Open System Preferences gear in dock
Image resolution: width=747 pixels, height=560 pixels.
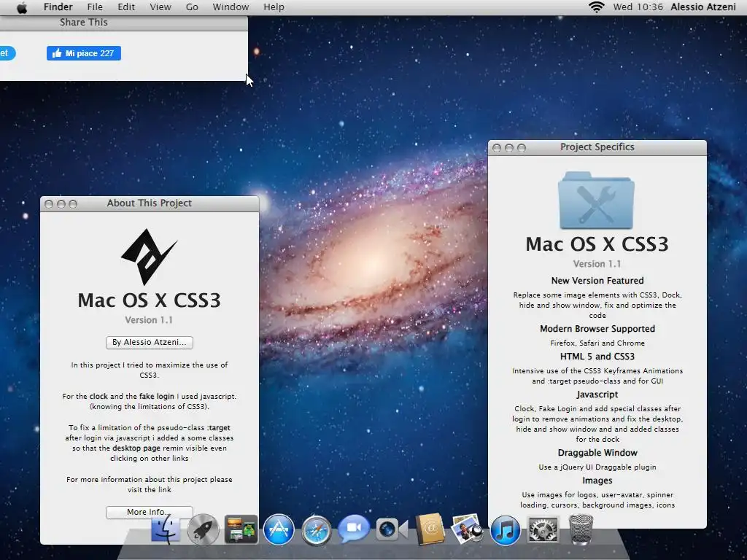[x=543, y=529]
